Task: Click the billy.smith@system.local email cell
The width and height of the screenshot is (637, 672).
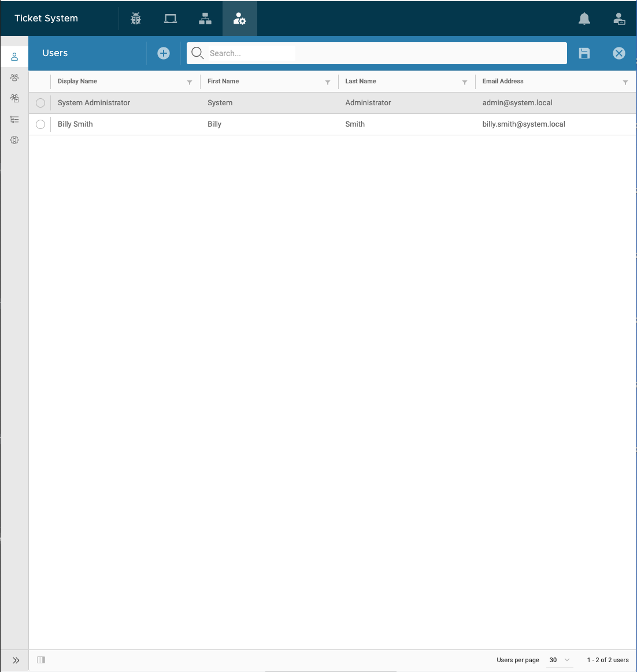Action: pyautogui.click(x=524, y=124)
